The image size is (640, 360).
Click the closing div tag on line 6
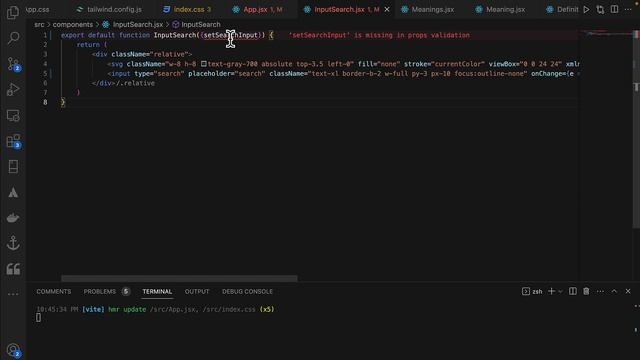[x=104, y=83]
